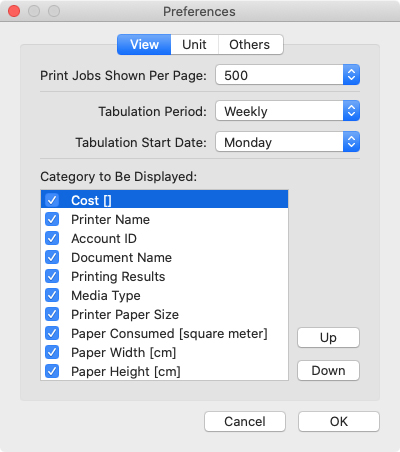Select the Paper Width [cm] list row

pos(164,352)
